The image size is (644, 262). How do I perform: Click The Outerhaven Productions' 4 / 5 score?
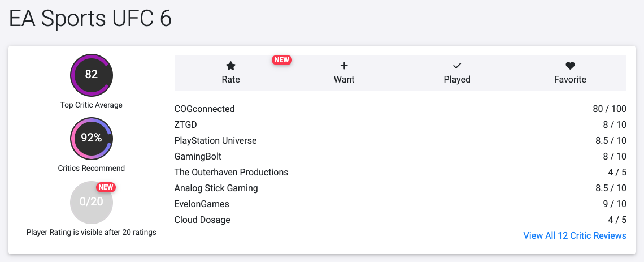(x=617, y=172)
